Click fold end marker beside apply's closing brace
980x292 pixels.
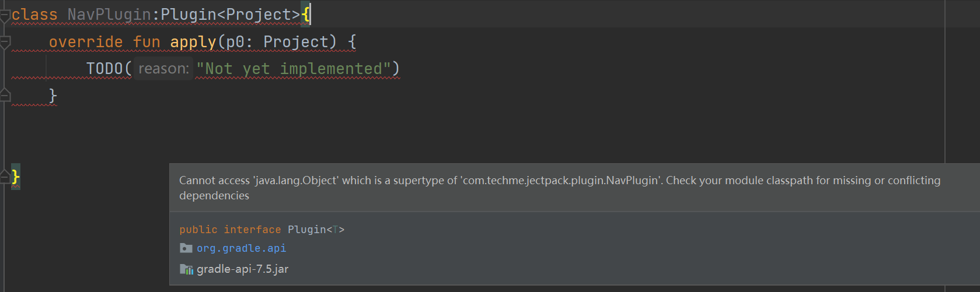5,96
